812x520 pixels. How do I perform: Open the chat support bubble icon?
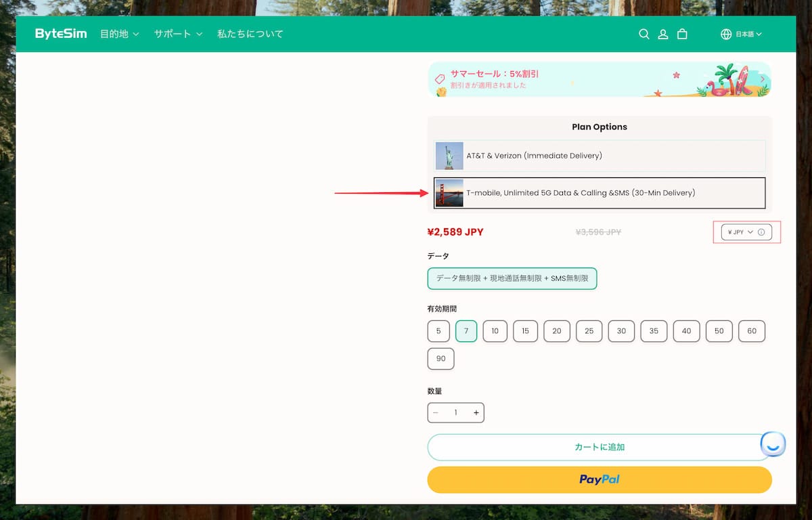click(x=773, y=444)
